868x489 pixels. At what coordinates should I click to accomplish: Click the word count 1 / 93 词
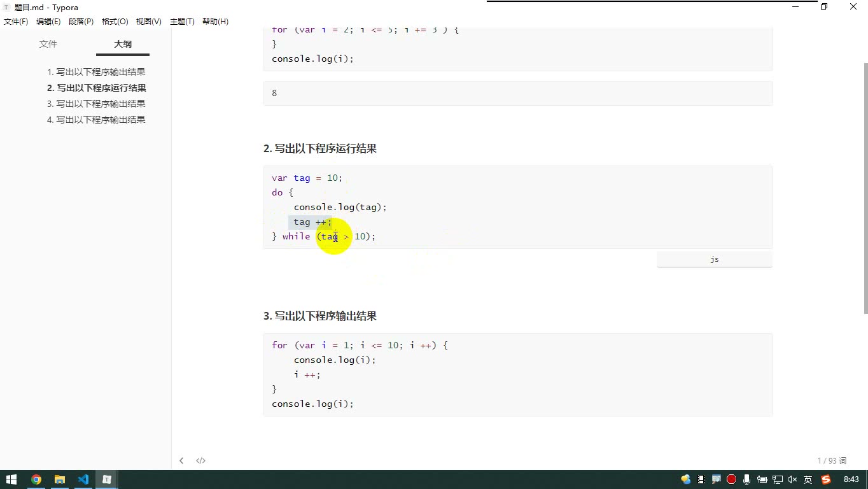(832, 460)
